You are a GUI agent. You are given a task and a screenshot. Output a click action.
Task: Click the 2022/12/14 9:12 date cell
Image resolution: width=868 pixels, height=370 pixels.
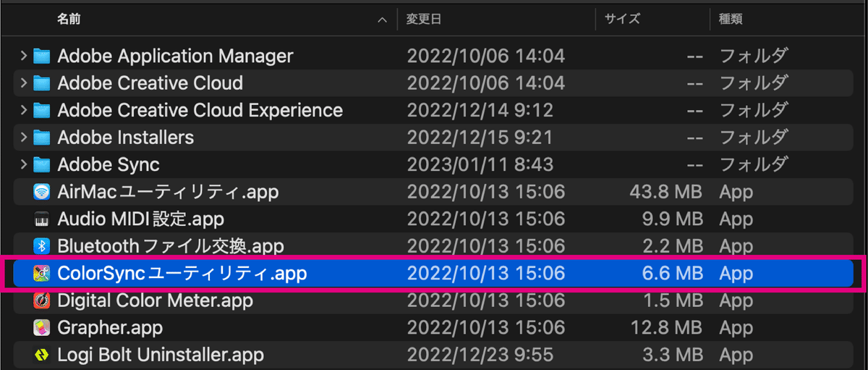pos(480,111)
